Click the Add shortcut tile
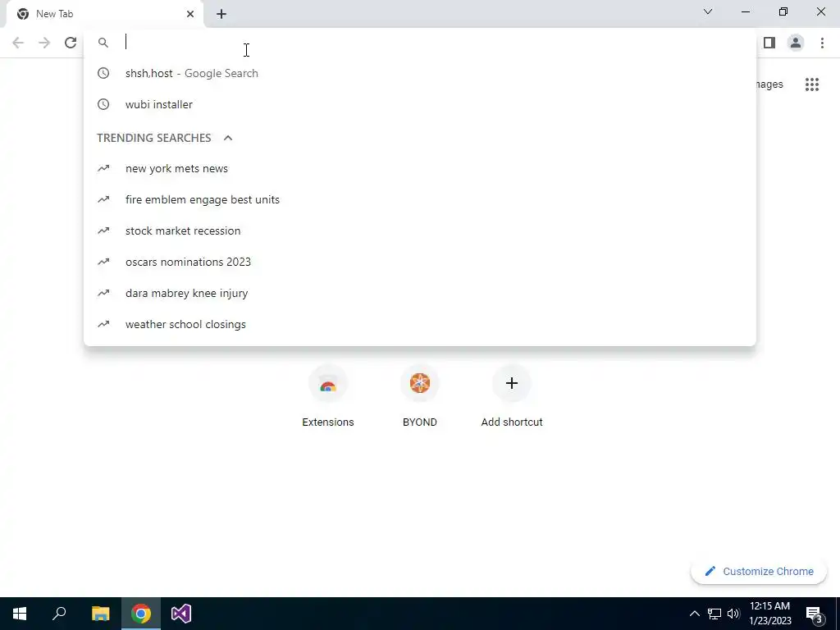Screen dimensions: 840x630 [x=512, y=396]
